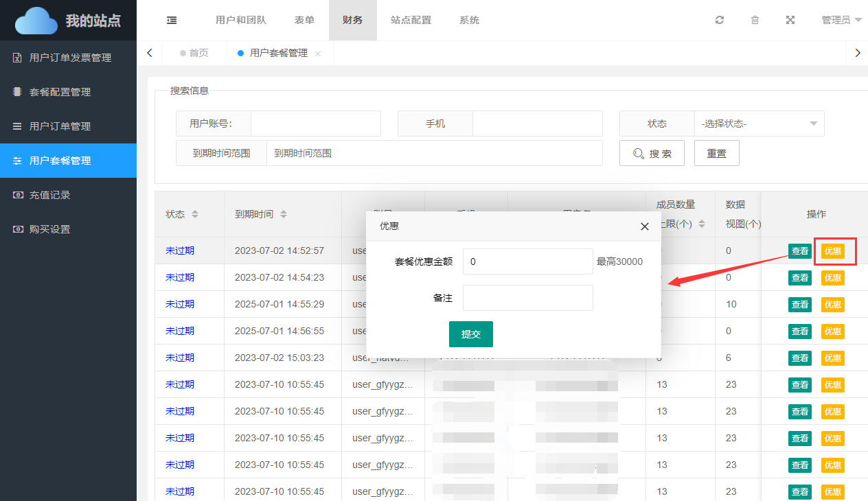Viewport: 868px width, 501px height.
Task: Toggle fullscreen with the expand icon
Action: 790,20
